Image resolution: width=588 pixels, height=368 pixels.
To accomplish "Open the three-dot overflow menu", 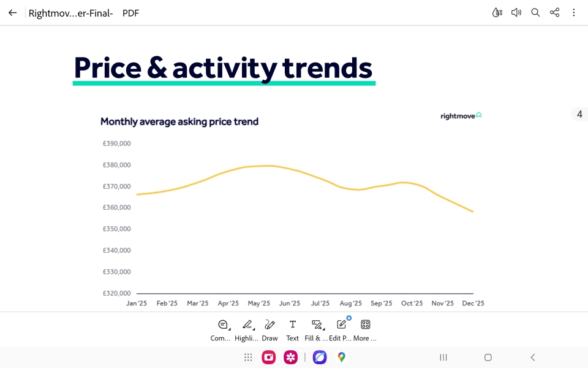I will point(574,12).
